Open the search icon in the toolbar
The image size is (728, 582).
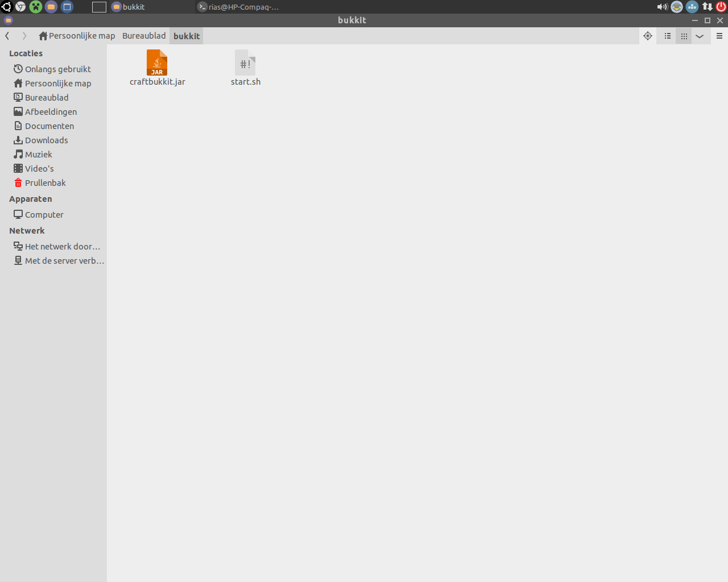[648, 36]
